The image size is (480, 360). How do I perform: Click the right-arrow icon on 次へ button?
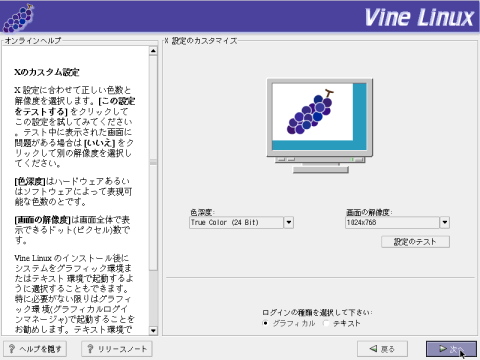click(x=443, y=349)
